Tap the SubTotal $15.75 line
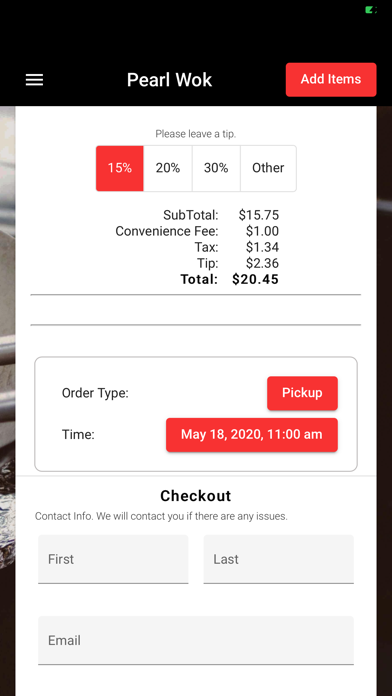This screenshot has height=696, width=392. [x=221, y=215]
